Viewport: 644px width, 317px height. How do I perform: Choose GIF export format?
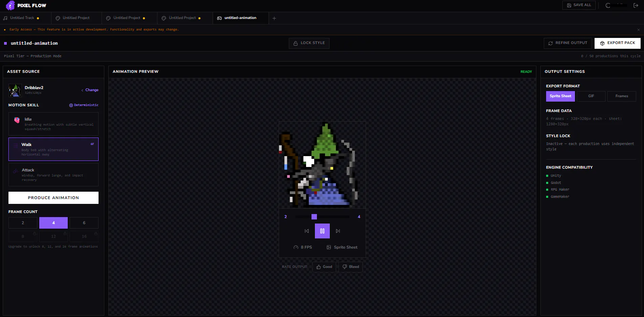[x=591, y=96]
